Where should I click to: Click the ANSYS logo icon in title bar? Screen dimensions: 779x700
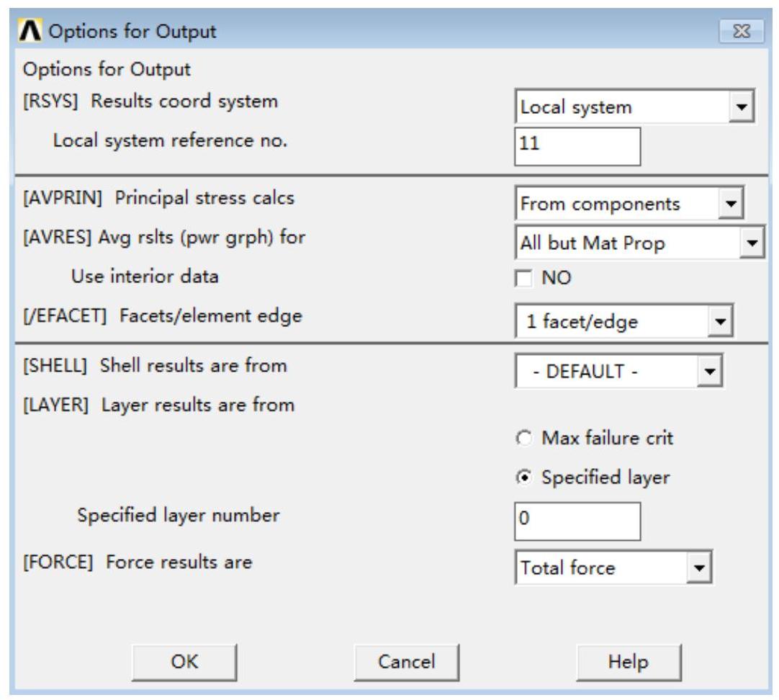point(32,32)
